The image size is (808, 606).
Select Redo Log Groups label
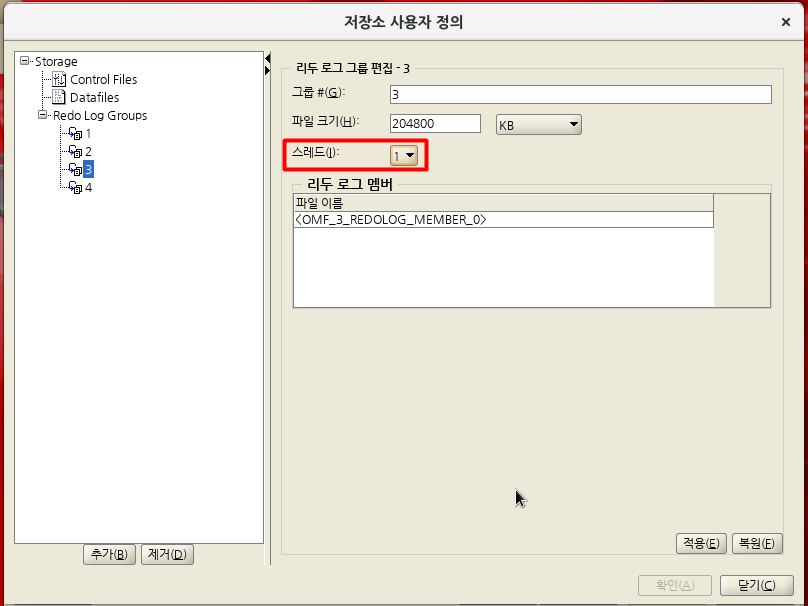(x=100, y=115)
